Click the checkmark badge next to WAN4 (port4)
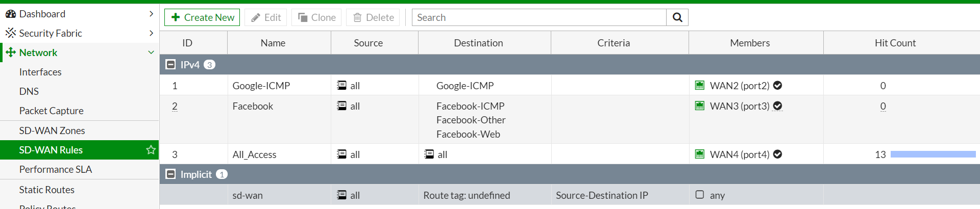This screenshot has width=980, height=209. coord(777,154)
